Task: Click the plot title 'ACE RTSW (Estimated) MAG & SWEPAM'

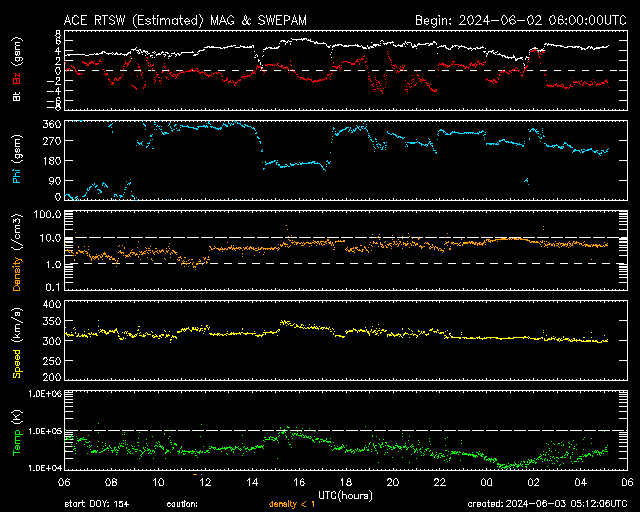Action: 185,20
